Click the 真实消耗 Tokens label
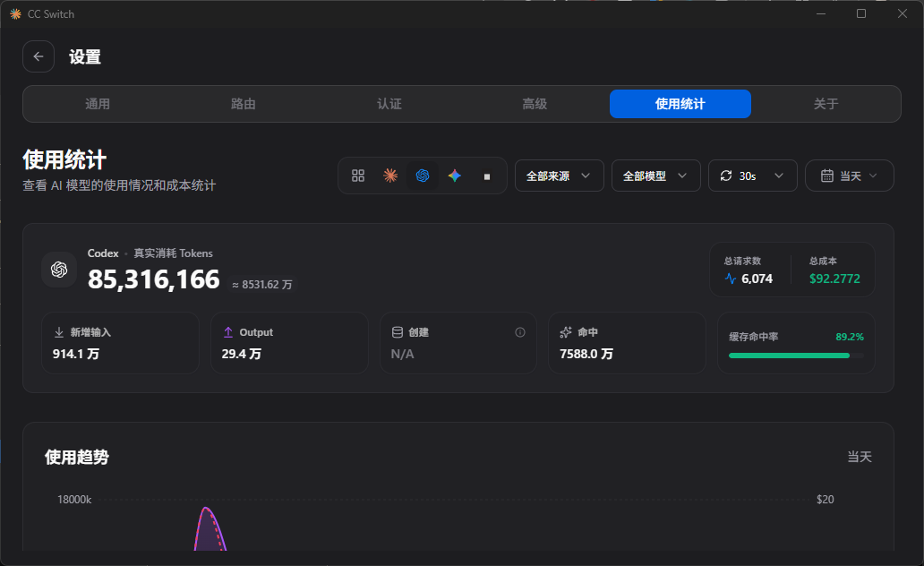The height and width of the screenshot is (566, 924). tap(174, 253)
